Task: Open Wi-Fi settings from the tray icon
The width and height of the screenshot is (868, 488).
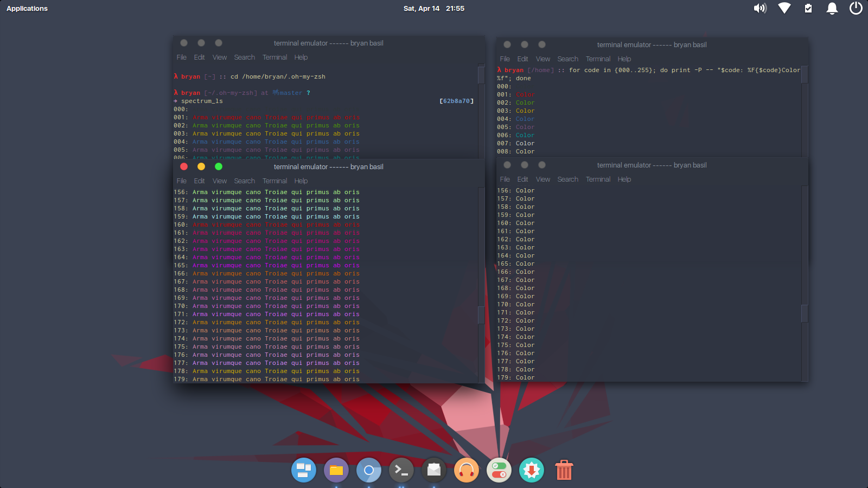Action: coord(784,8)
